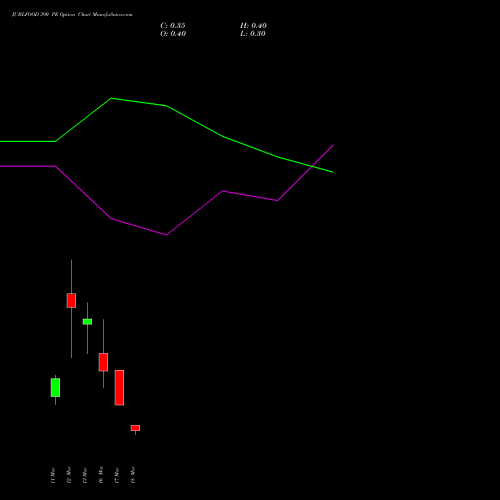Click the low value "L: 0.30"
This screenshot has width=500, height=500.
coord(253,34)
